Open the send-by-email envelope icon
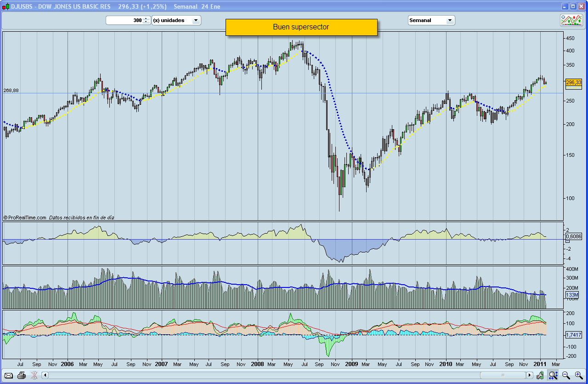Viewport: 588px width, 384px height. pos(8,376)
